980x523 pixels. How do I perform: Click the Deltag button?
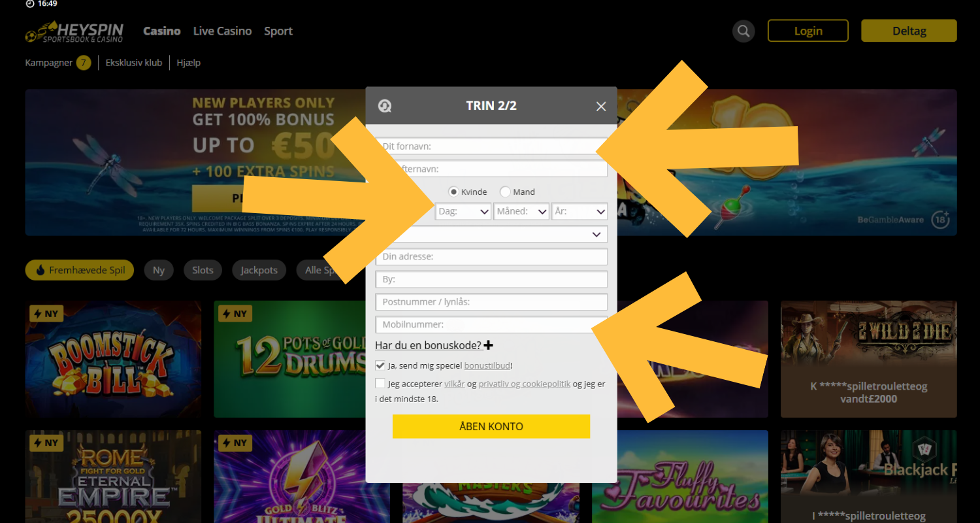tap(909, 31)
